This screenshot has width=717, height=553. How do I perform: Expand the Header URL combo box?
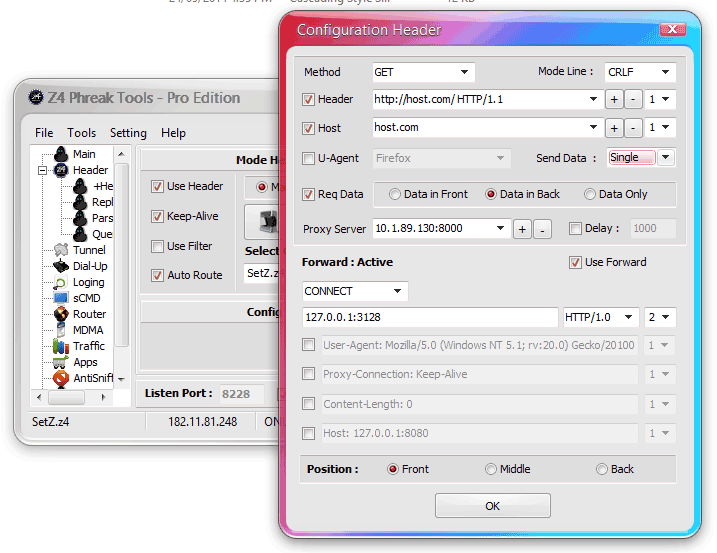coord(593,99)
